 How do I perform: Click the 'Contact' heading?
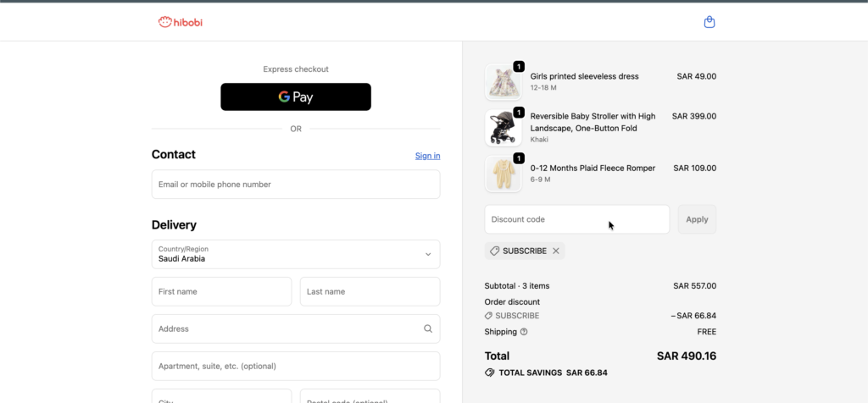pos(173,154)
